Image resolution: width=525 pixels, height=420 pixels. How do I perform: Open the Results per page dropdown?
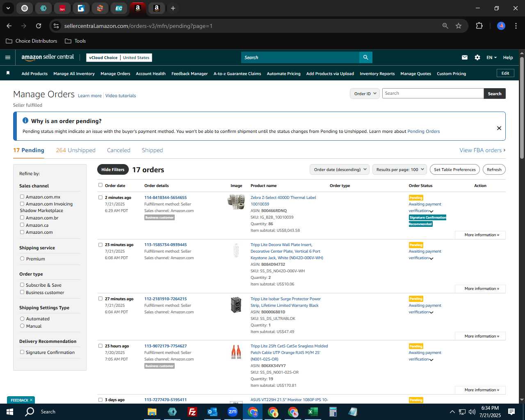pyautogui.click(x=400, y=169)
